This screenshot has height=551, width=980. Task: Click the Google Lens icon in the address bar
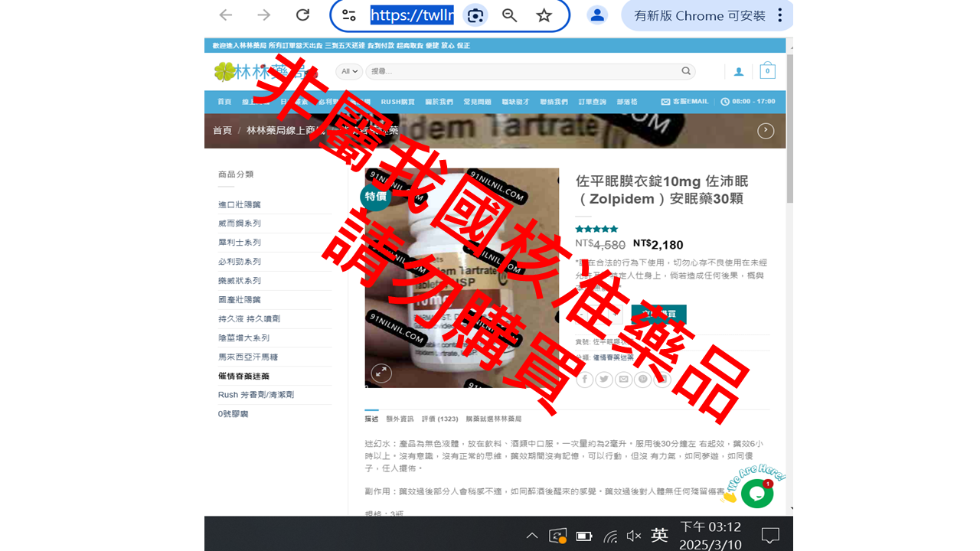coord(475,15)
